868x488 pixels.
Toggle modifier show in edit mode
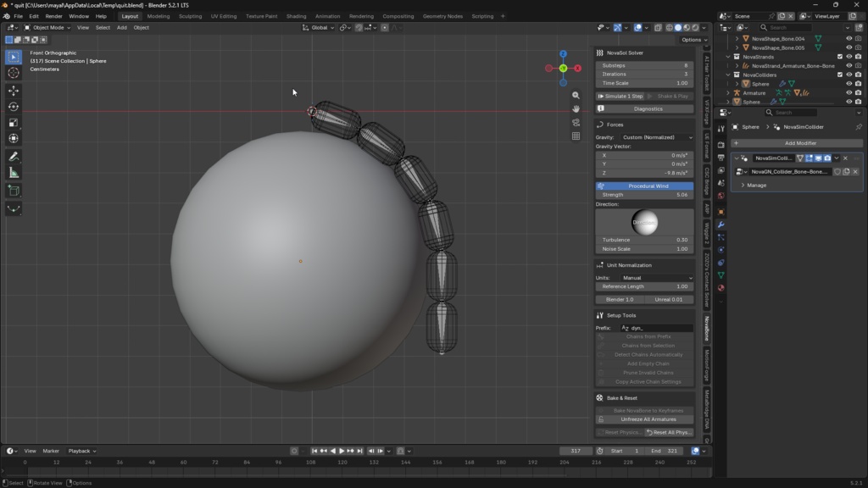pyautogui.click(x=810, y=158)
